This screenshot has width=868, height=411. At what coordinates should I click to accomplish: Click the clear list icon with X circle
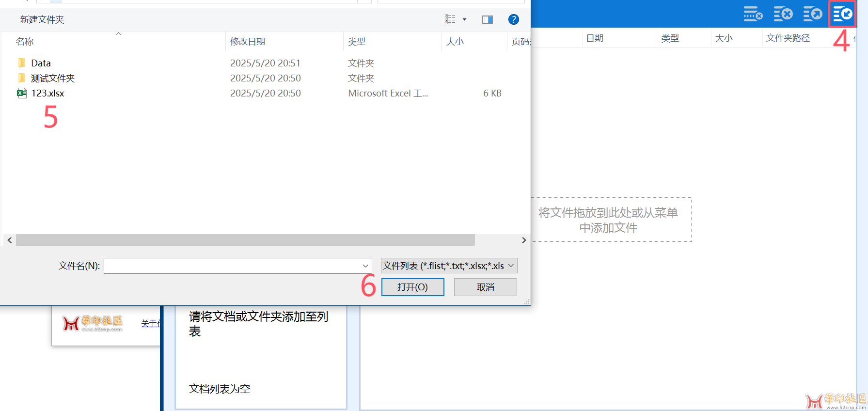pyautogui.click(x=783, y=14)
